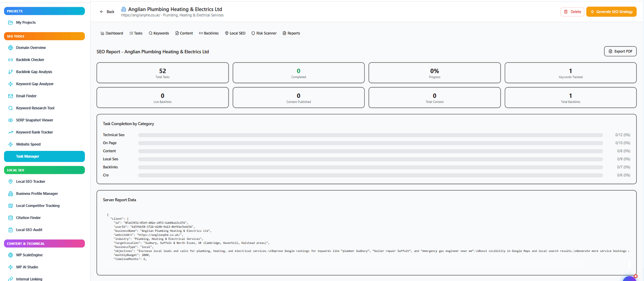Select the Reports tab

point(291,33)
